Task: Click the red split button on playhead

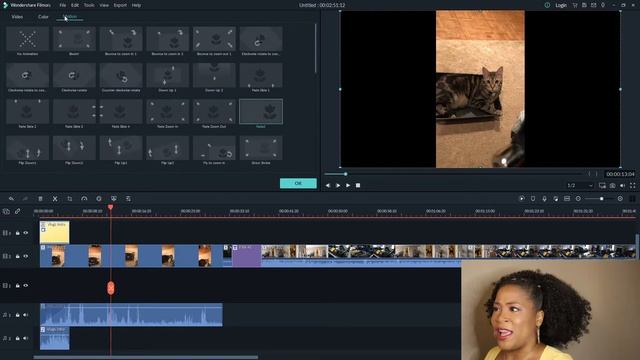Action: click(111, 288)
